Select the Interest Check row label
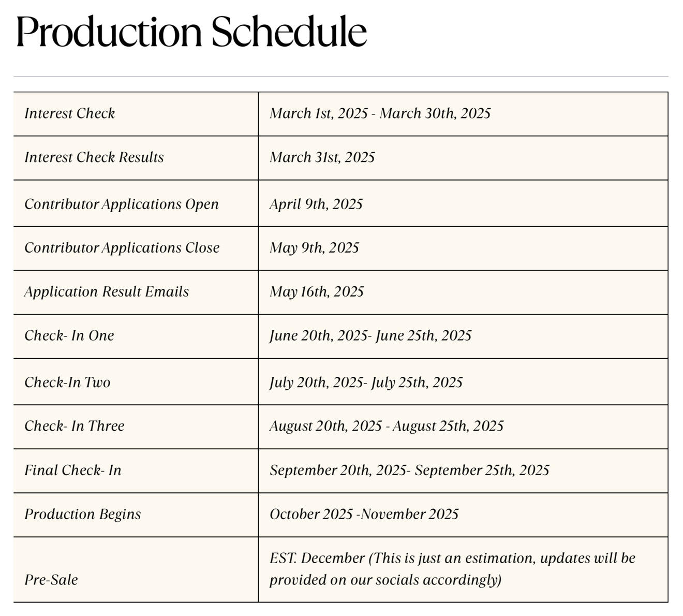683x616 pixels. click(x=70, y=113)
